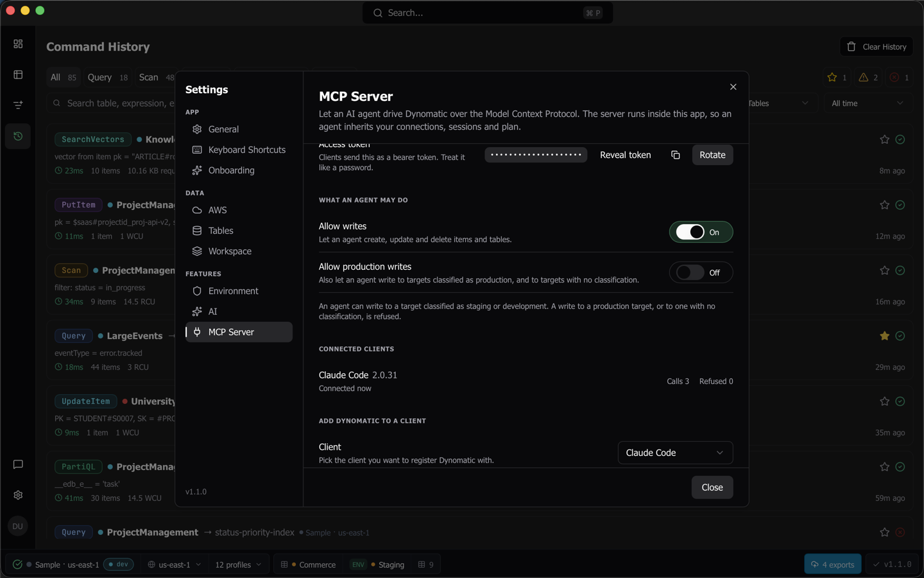Expand the 12 profiles dropdown
This screenshot has width=924, height=578.
pos(238,565)
